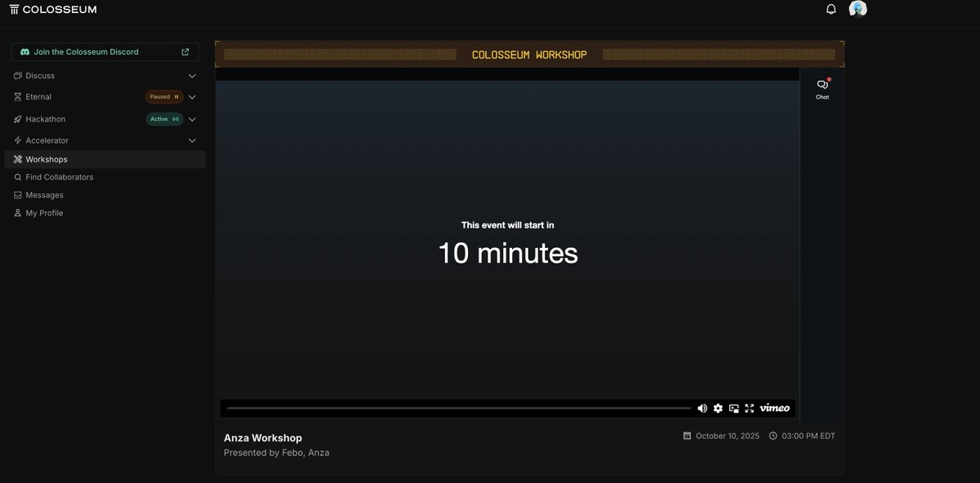
Task: Open the Hackathon menu item
Action: click(x=46, y=119)
